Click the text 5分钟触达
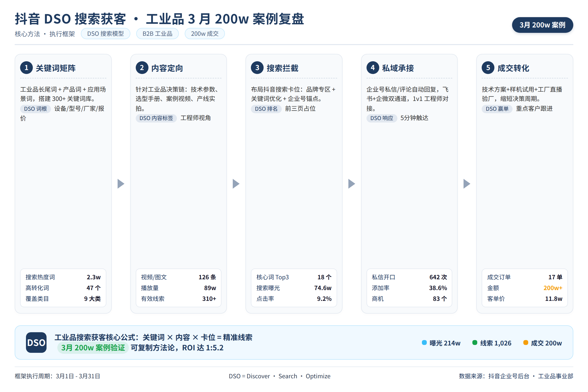This screenshot has width=588, height=392. click(x=414, y=118)
